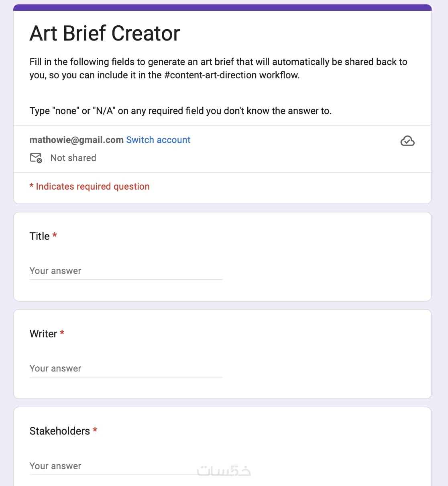The image size is (448, 486).
Task: Click the Indicates required question notice
Action: coord(90,186)
